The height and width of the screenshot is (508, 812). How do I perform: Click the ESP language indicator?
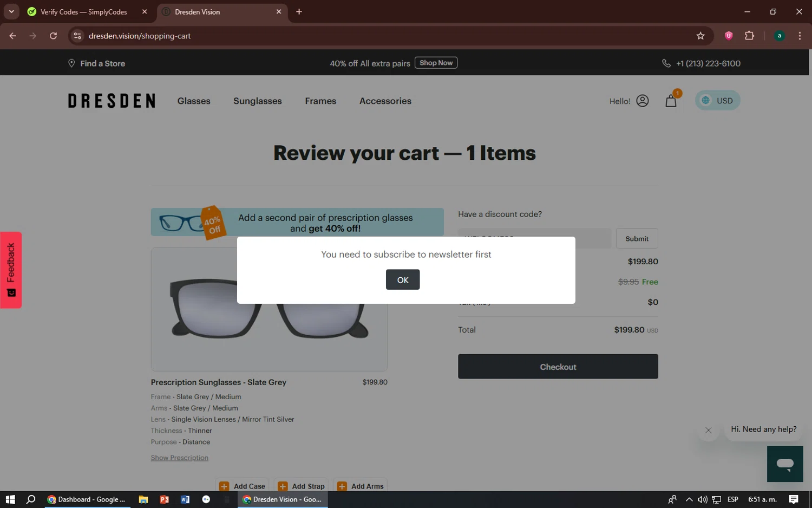click(733, 499)
